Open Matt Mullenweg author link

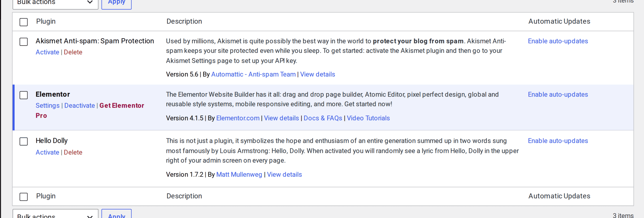tap(239, 175)
